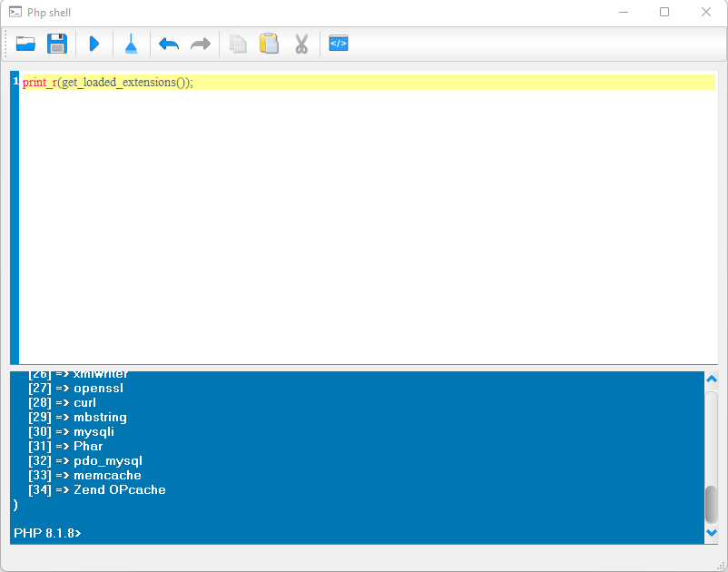Save the script with the floppy disk icon
Viewport: 728px width, 572px height.
click(57, 44)
